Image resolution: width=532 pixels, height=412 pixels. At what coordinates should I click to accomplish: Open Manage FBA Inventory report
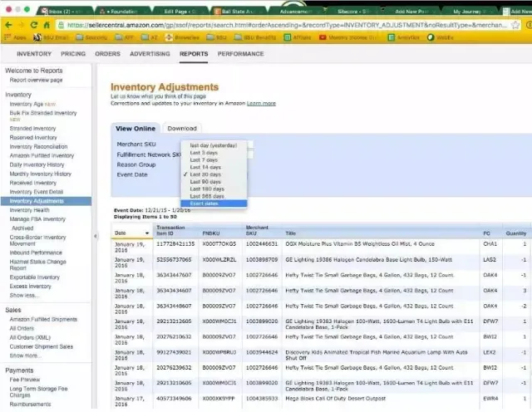[x=37, y=219]
